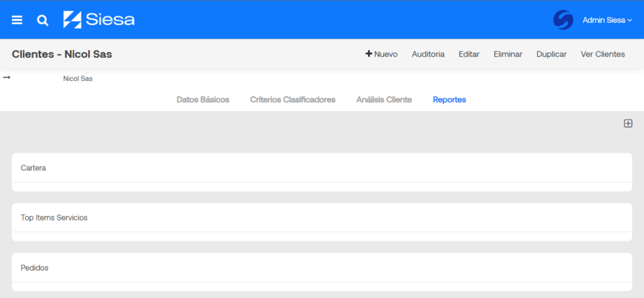Open the Admin Siesa user dropdown
The height and width of the screenshot is (298, 644).
point(607,20)
